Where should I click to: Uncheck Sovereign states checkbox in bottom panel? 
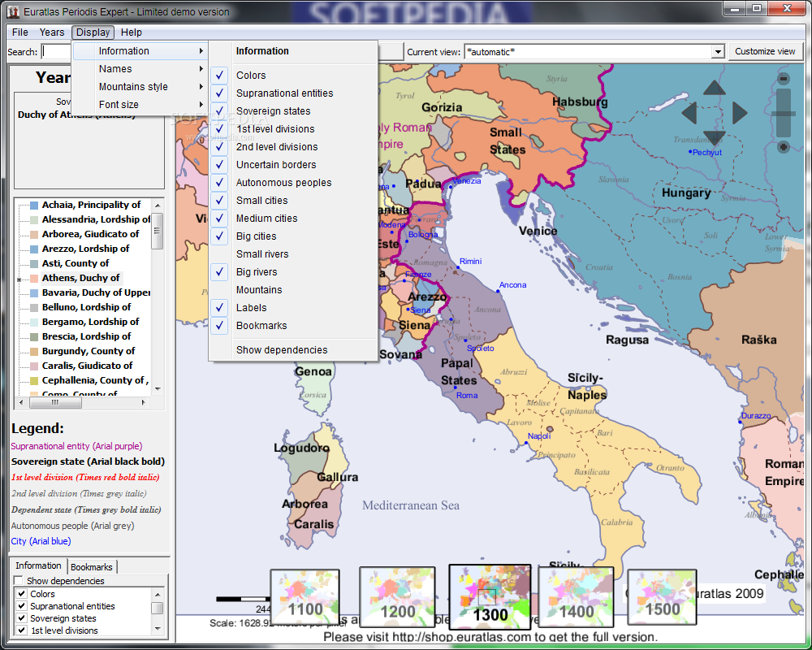(21, 617)
